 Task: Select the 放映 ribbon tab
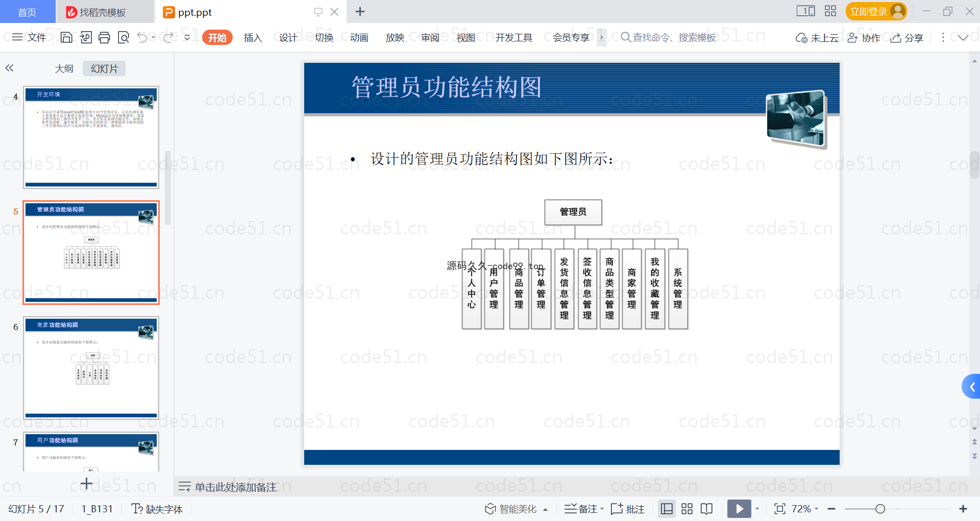point(395,38)
